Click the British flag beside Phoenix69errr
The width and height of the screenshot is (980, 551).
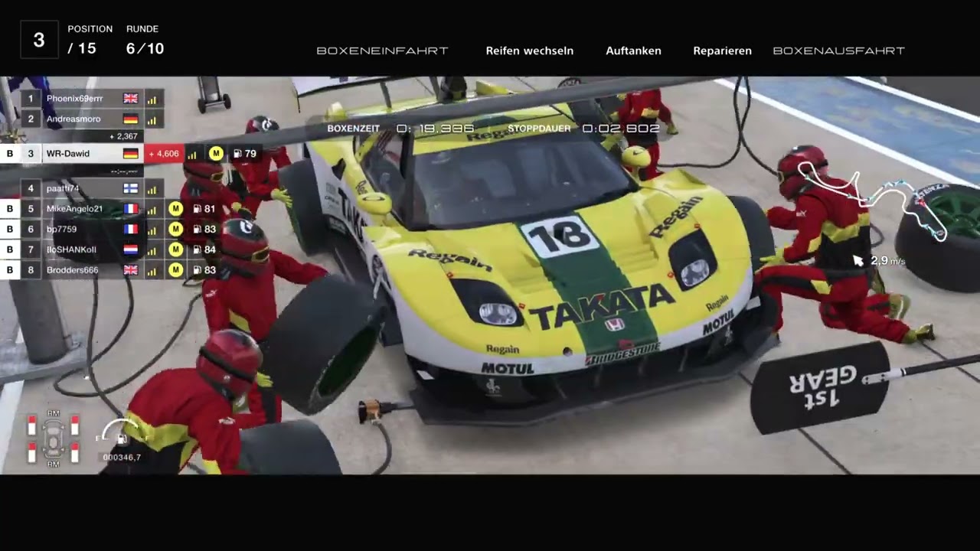pos(131,99)
